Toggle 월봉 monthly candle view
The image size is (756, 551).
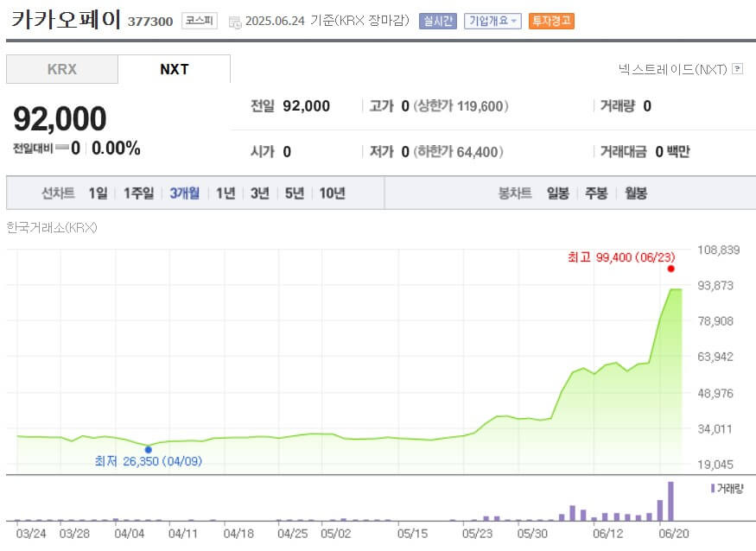pos(634,193)
